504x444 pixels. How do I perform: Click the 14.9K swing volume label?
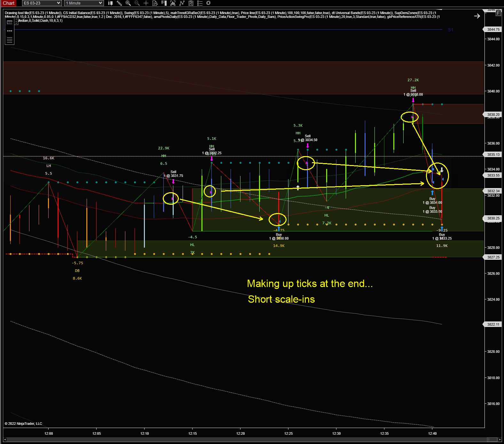(x=279, y=246)
